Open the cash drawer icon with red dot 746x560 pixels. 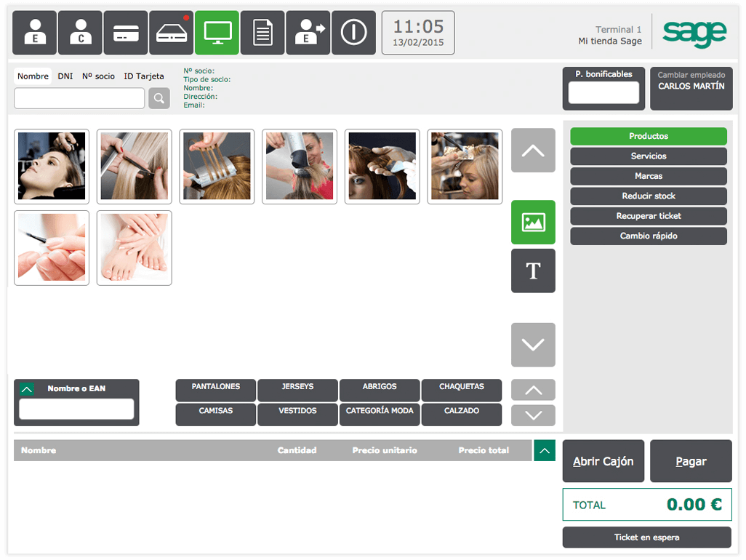point(172,32)
